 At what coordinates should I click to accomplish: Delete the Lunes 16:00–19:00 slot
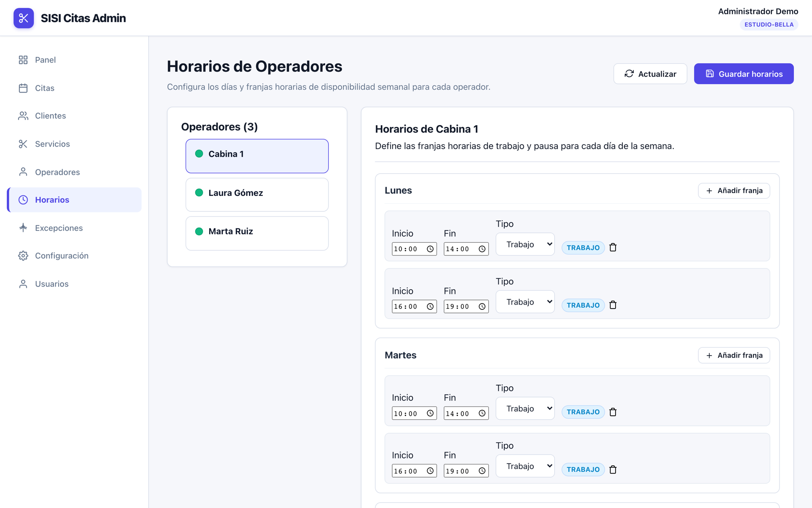613,305
